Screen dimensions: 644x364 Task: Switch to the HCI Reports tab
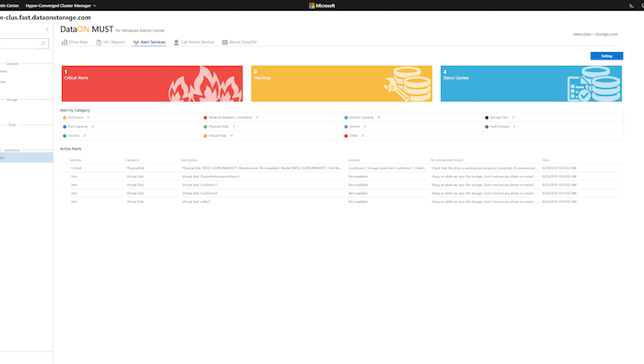tap(111, 42)
